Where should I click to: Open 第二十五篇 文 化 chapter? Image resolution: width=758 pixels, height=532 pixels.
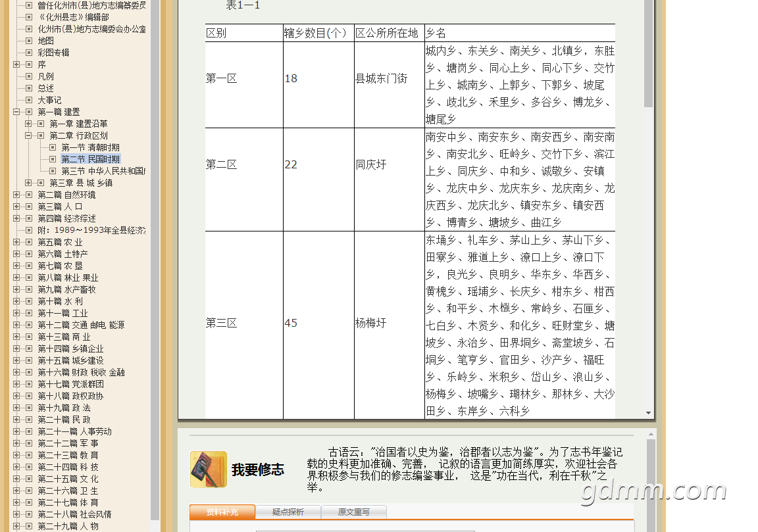[68, 479]
